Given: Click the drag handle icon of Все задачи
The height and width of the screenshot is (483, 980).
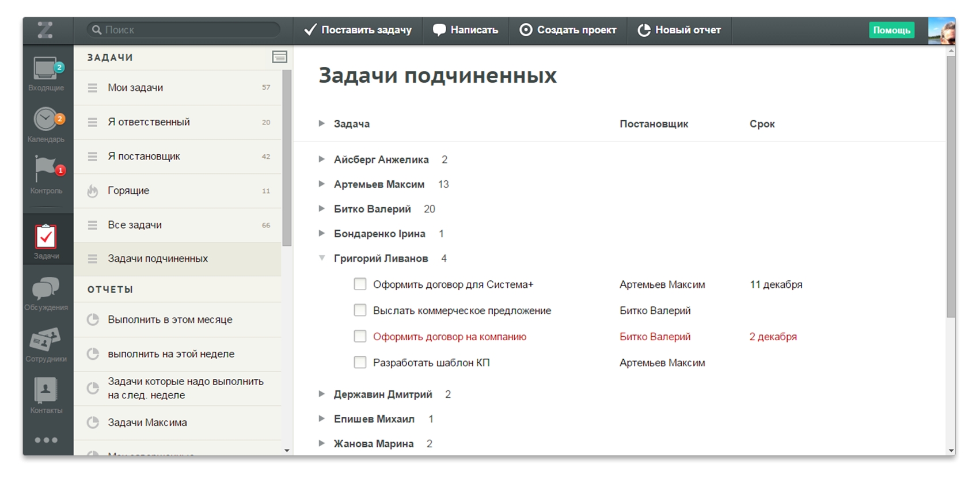Looking at the screenshot, I should [92, 225].
